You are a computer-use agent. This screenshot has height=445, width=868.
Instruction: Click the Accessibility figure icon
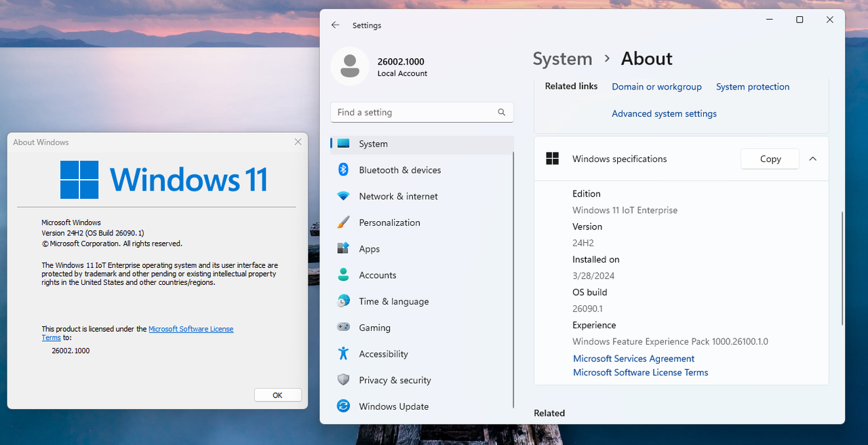[x=343, y=353]
